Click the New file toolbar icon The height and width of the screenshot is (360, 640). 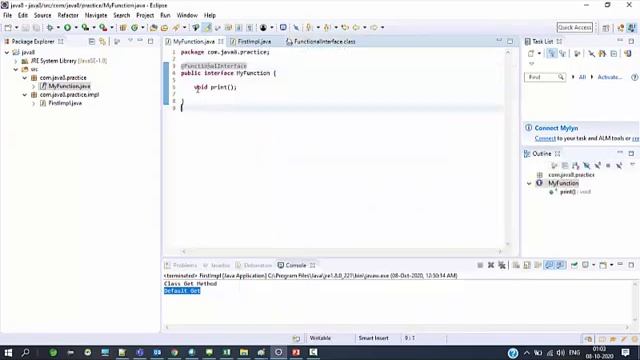coord(8,28)
